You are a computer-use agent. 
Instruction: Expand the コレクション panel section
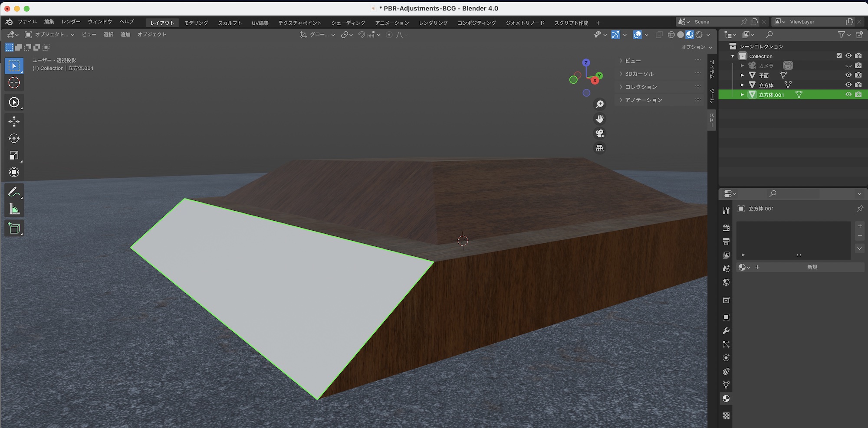point(641,87)
